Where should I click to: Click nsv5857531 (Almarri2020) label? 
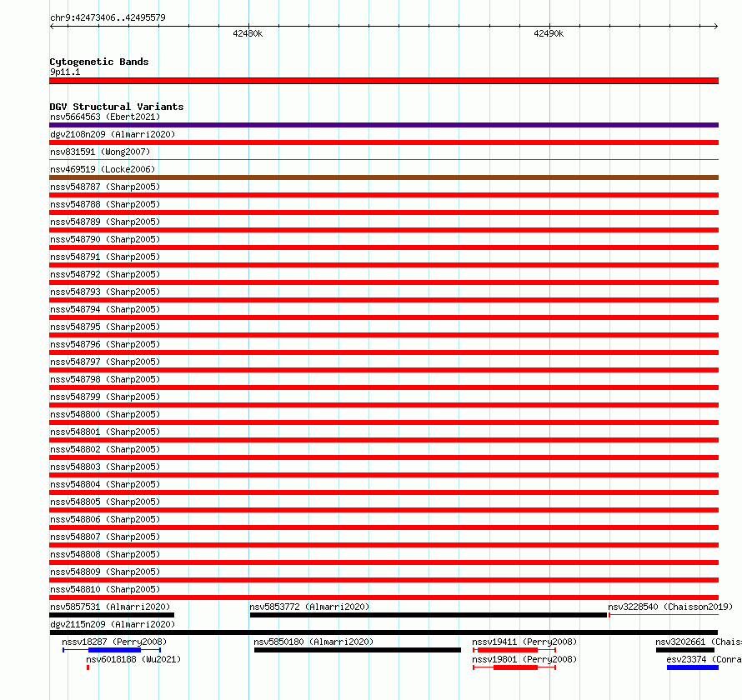(x=110, y=607)
